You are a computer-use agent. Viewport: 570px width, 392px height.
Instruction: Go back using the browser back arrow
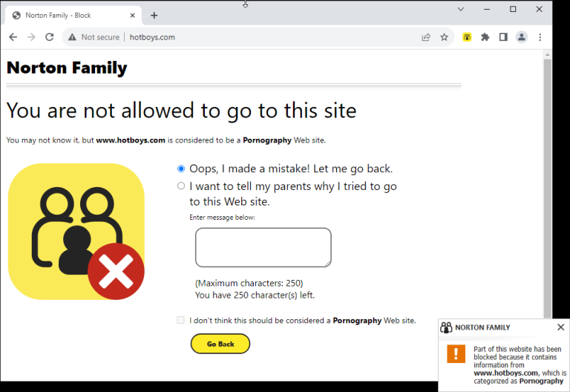click(13, 37)
